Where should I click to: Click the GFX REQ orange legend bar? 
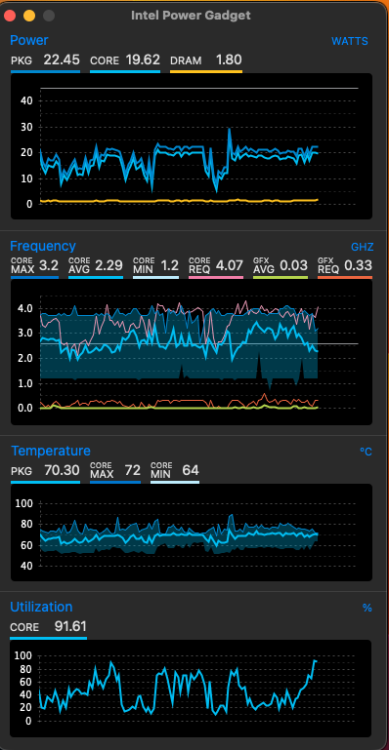point(345,277)
